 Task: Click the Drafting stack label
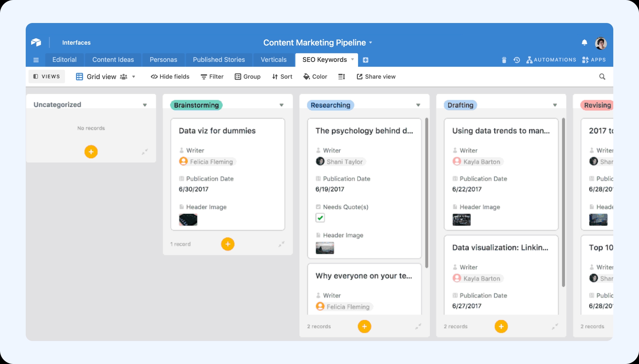[x=460, y=105]
